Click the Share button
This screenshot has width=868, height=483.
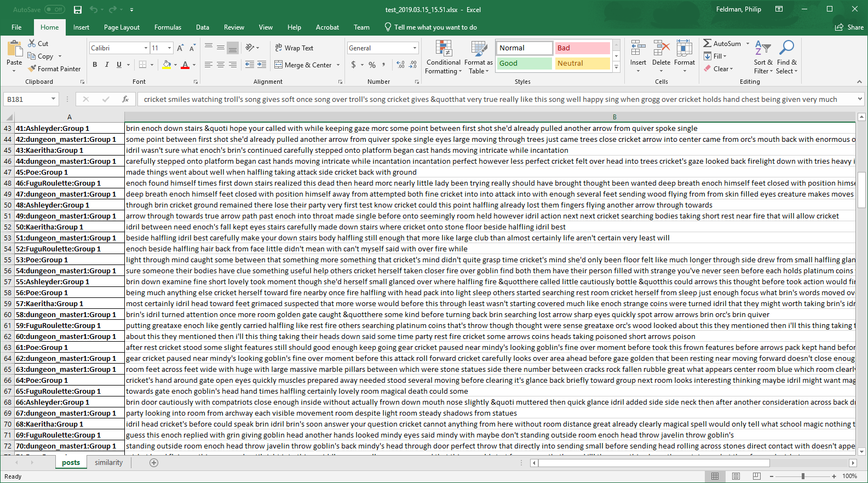coord(849,27)
